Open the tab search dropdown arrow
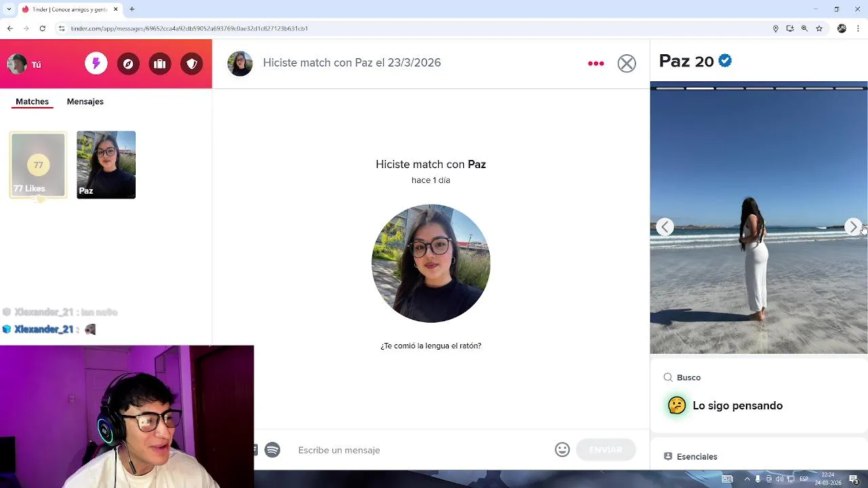This screenshot has width=868, height=488. [x=8, y=9]
